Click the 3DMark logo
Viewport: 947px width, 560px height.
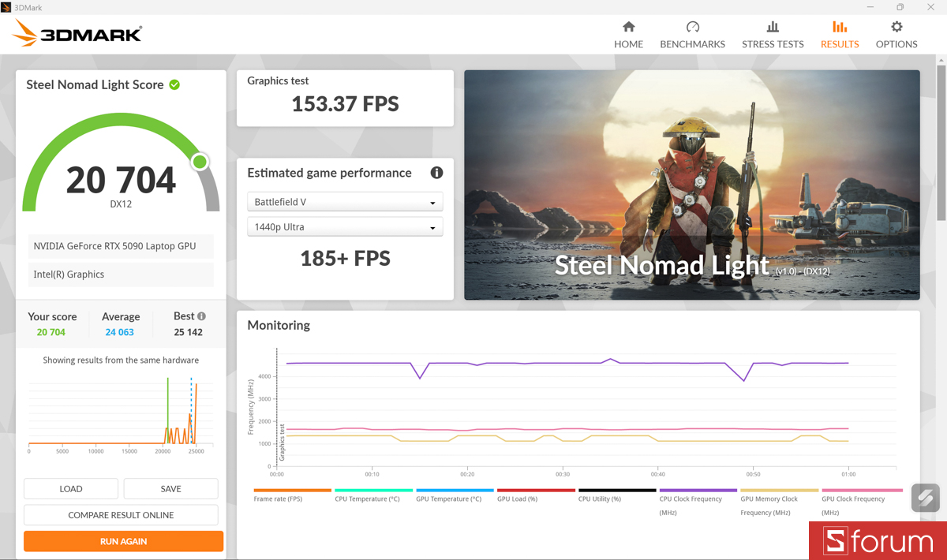click(77, 34)
